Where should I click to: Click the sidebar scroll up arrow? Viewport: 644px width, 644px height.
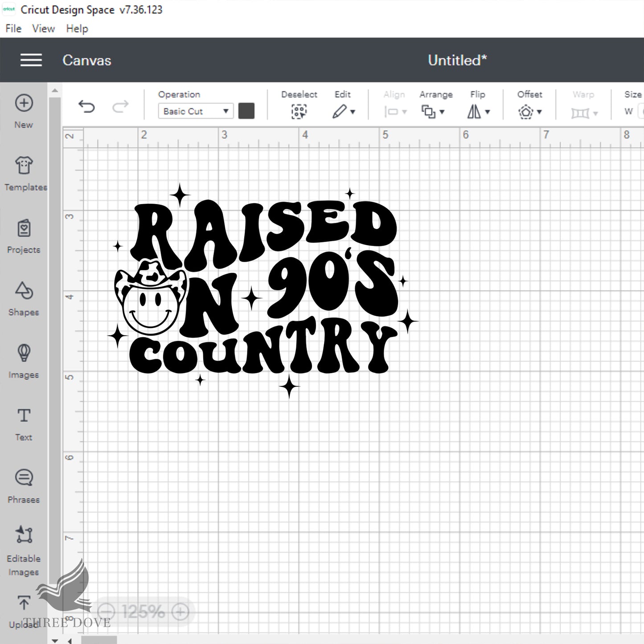click(55, 90)
